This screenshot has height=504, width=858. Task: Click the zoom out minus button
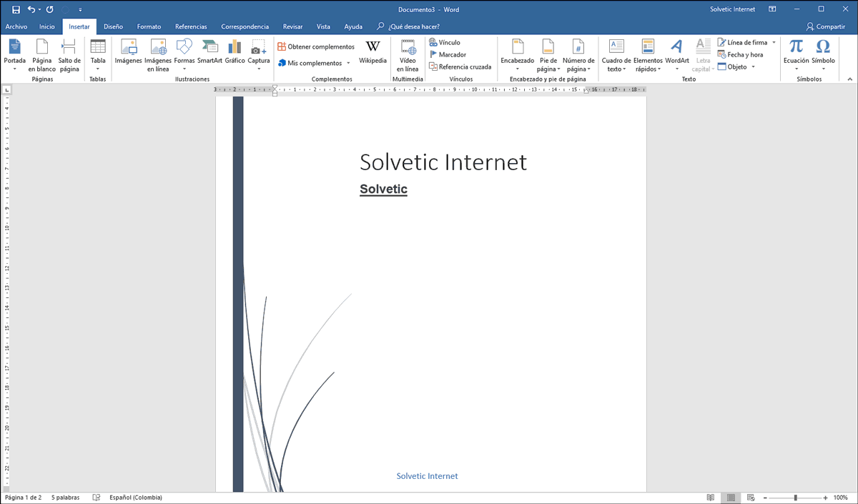765,498
